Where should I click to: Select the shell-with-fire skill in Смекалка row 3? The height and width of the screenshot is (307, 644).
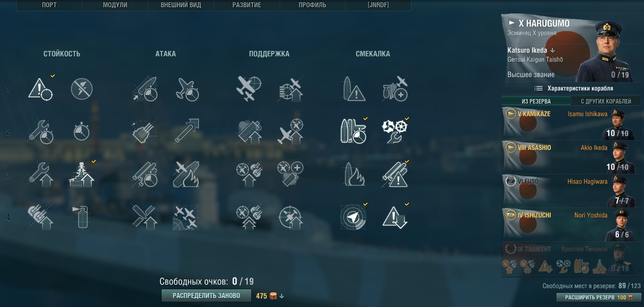[x=353, y=175]
